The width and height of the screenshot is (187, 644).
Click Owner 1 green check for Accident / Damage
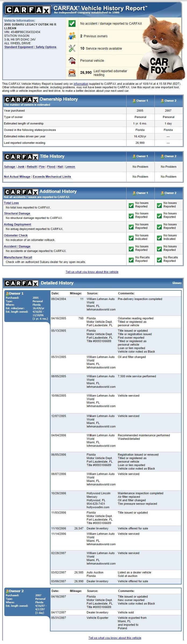[x=131, y=249]
